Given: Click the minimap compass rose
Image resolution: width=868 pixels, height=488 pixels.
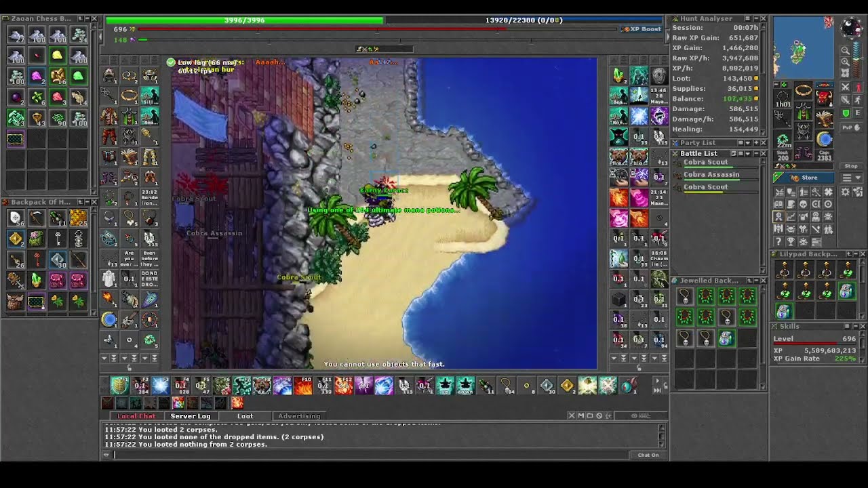Looking at the screenshot, I should click(851, 27).
